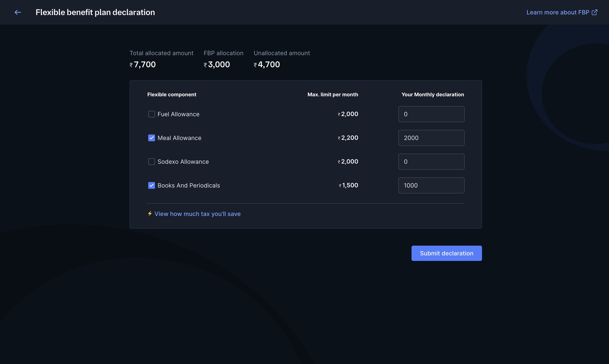This screenshot has height=364, width=609.
Task: Click the Sodexo Allowance label
Action: 183,162
